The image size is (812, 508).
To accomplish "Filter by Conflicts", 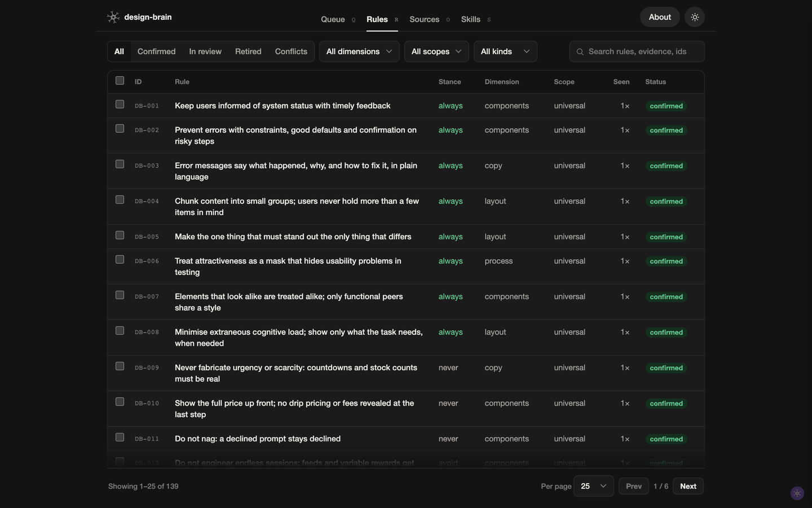I will click(x=291, y=51).
